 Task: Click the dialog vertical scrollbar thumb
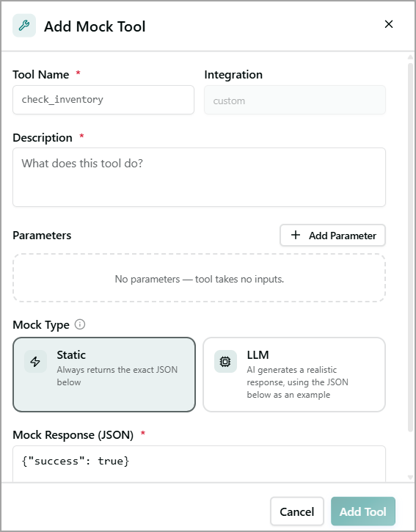[410, 248]
